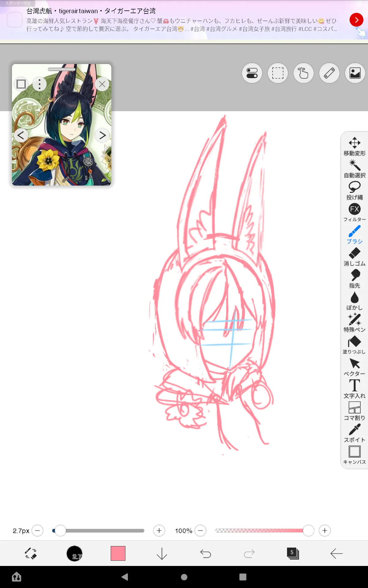
Task: Open the reference image material button
Action: point(355,73)
